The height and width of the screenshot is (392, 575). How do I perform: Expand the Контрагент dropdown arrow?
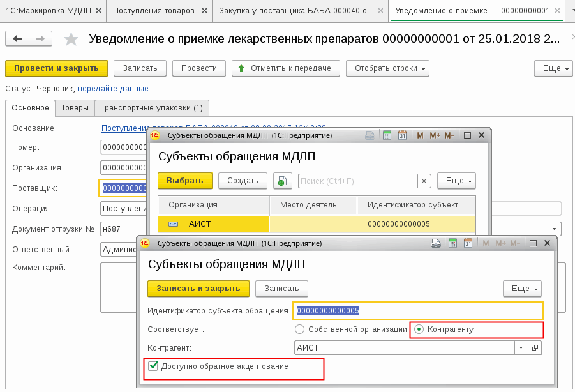pyautogui.click(x=522, y=348)
